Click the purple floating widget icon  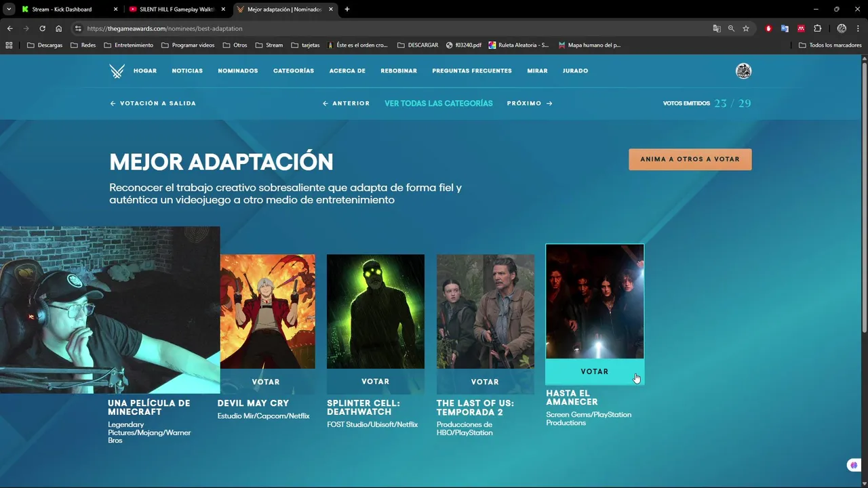click(854, 465)
